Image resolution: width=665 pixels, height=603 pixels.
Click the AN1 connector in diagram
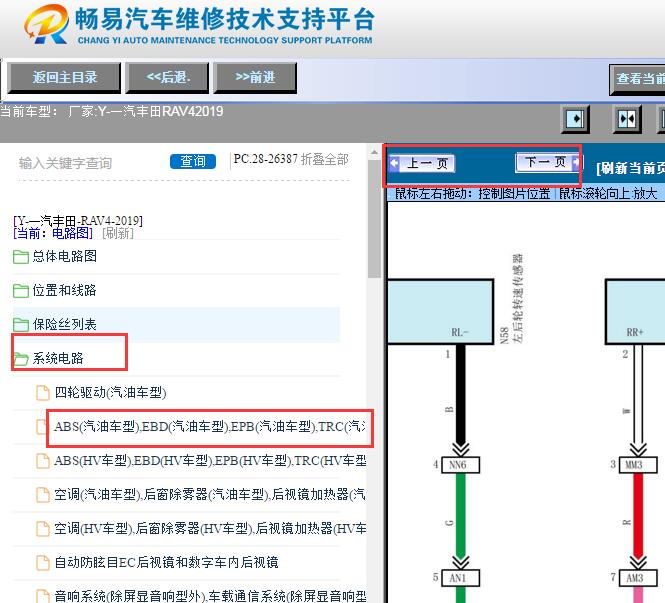461,578
